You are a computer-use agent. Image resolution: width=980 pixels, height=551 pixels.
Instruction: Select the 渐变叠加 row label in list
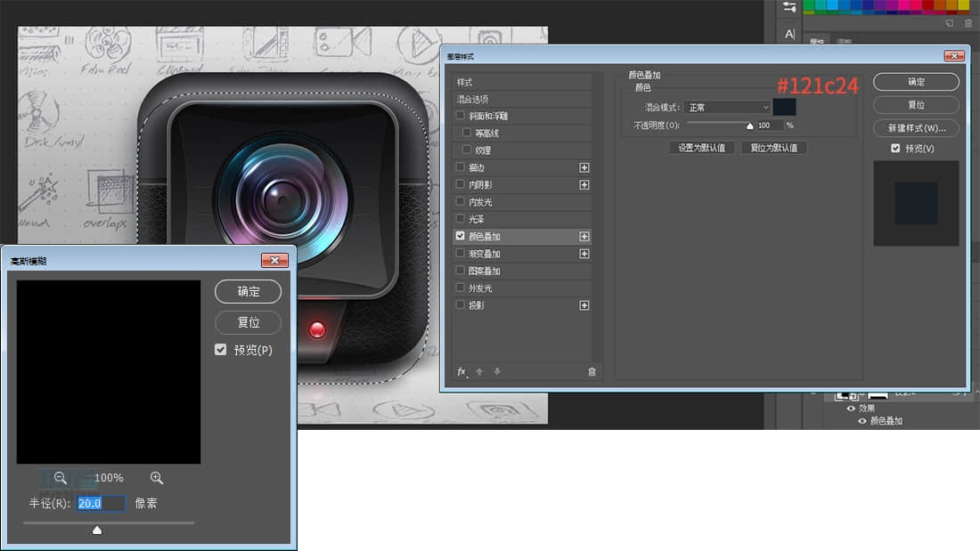[485, 254]
